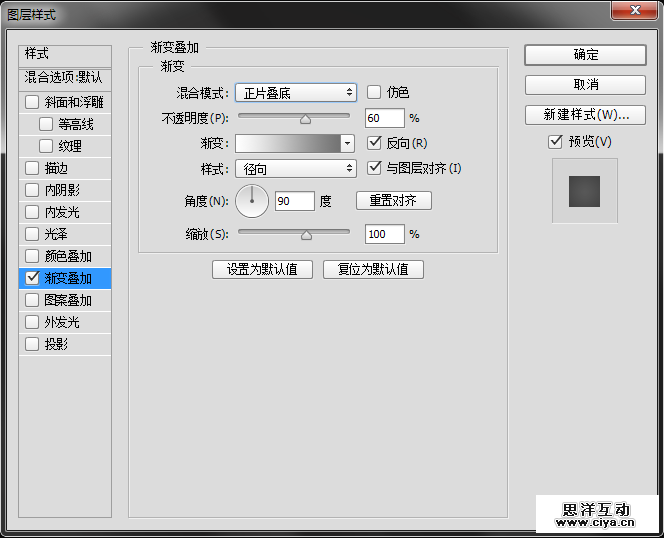Select the 斜面和浮雕 row label
This screenshot has height=538, width=664.
point(74,102)
